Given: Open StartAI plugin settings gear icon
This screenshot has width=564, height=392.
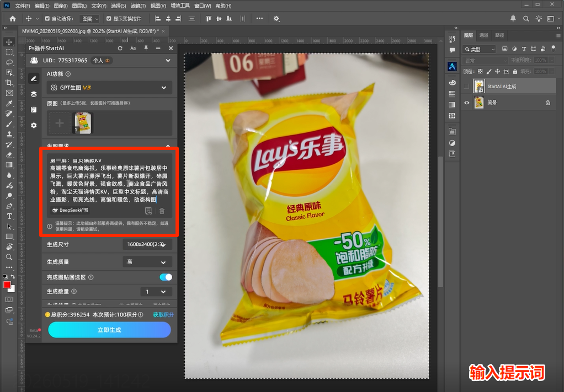Looking at the screenshot, I should (34, 125).
